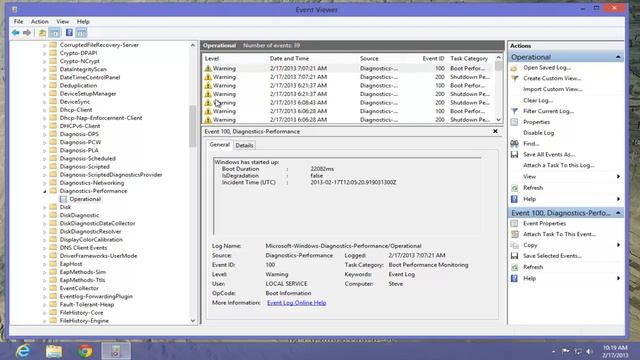640x360 pixels.
Task: Click the Back arrow toolbar icon
Action: click(16, 33)
